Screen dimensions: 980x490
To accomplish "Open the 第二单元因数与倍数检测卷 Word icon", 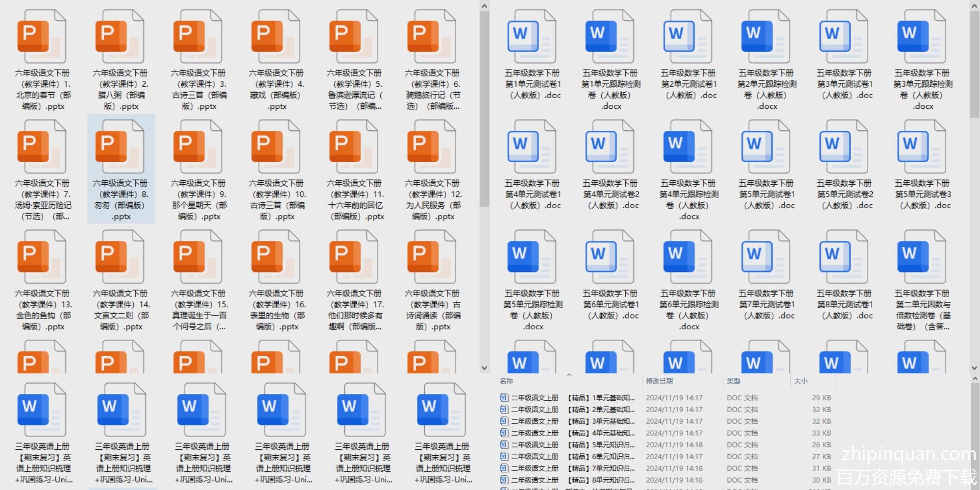I will pos(922,257).
